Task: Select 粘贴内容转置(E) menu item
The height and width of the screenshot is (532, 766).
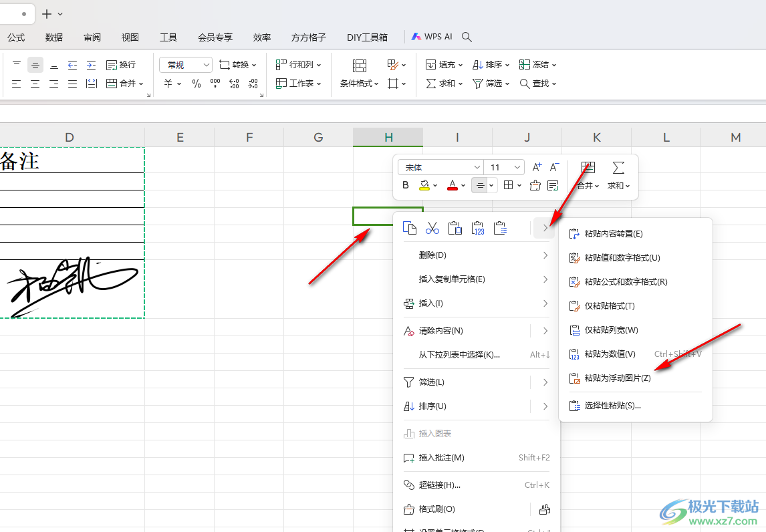Action: click(x=635, y=234)
